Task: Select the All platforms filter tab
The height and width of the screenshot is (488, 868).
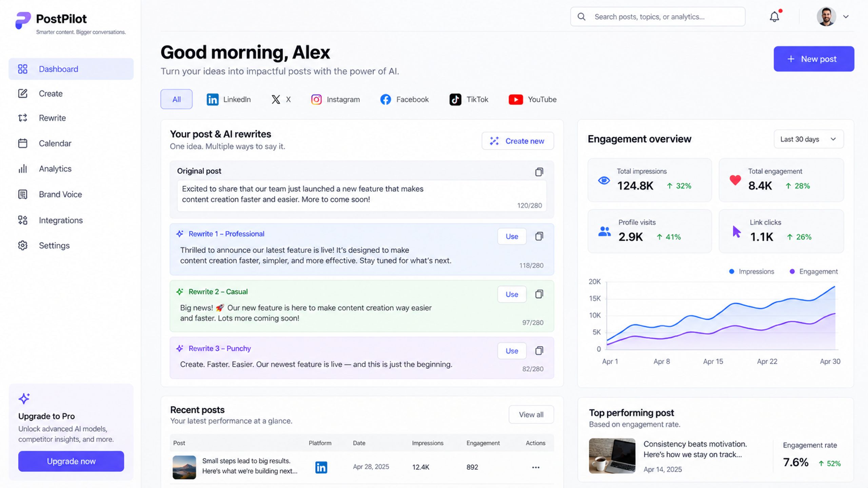Action: tap(176, 99)
